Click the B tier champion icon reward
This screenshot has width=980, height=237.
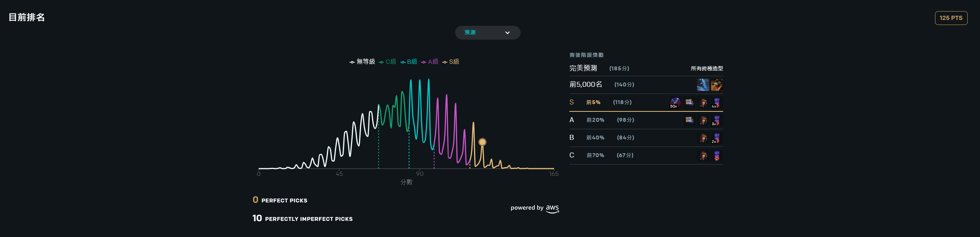click(703, 138)
